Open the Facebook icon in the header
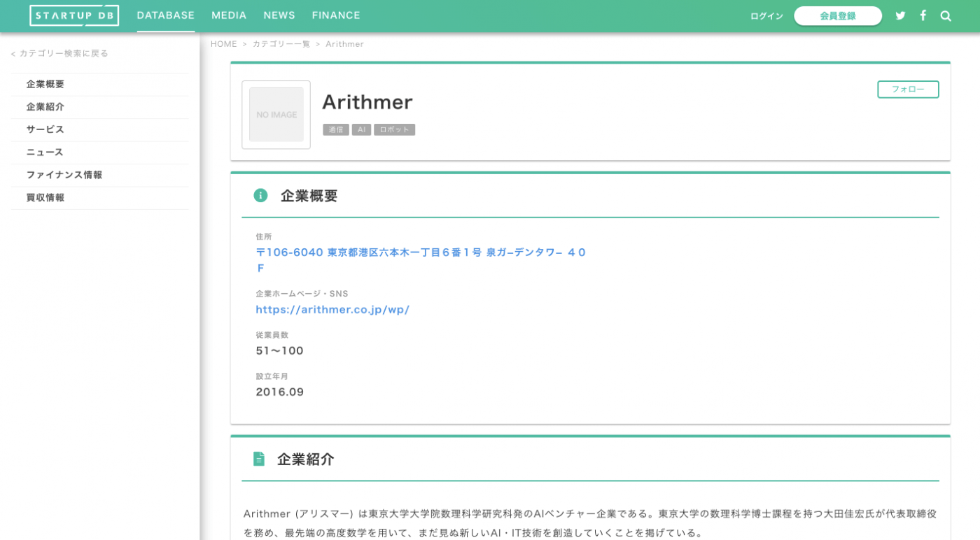The height and width of the screenshot is (540, 980). 923,15
